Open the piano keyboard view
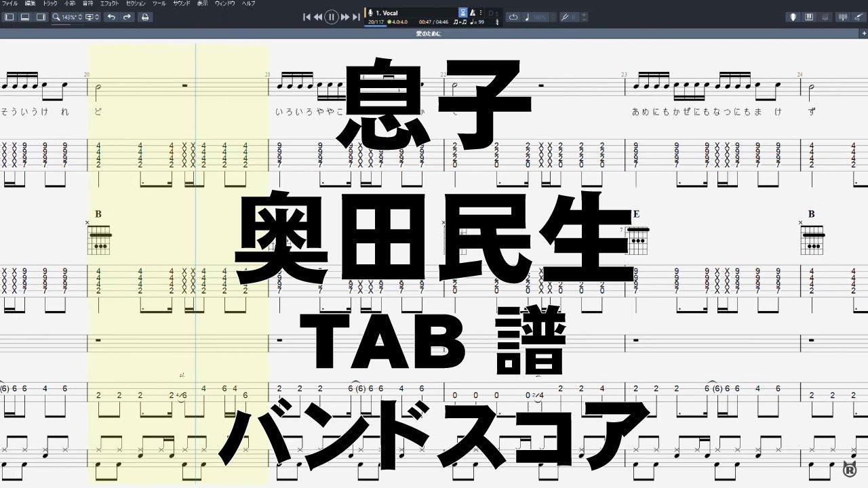 (810, 17)
